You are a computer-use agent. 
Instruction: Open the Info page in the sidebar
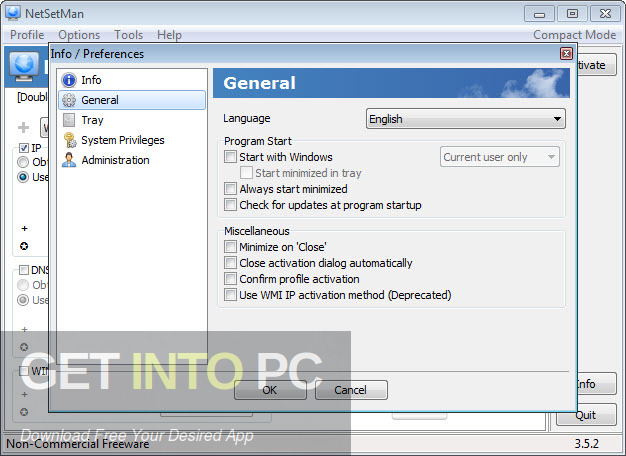click(x=132, y=80)
